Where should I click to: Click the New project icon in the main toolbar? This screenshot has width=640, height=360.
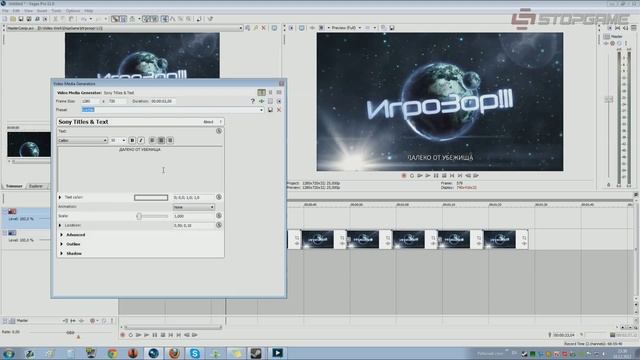click(x=5, y=19)
